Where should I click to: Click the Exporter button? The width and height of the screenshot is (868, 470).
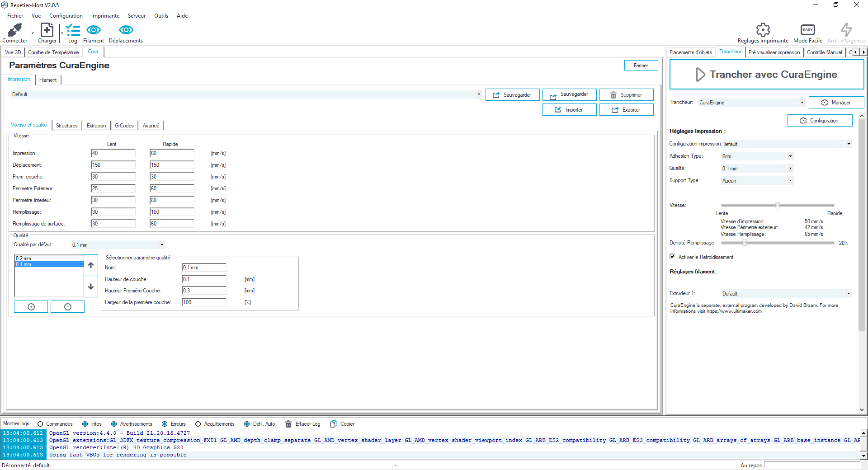pos(626,110)
